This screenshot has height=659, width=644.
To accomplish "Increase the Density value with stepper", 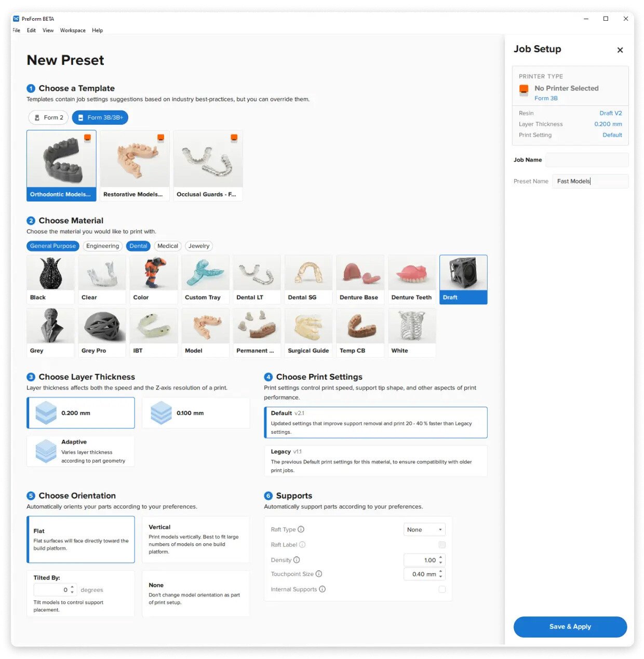I will (441, 558).
